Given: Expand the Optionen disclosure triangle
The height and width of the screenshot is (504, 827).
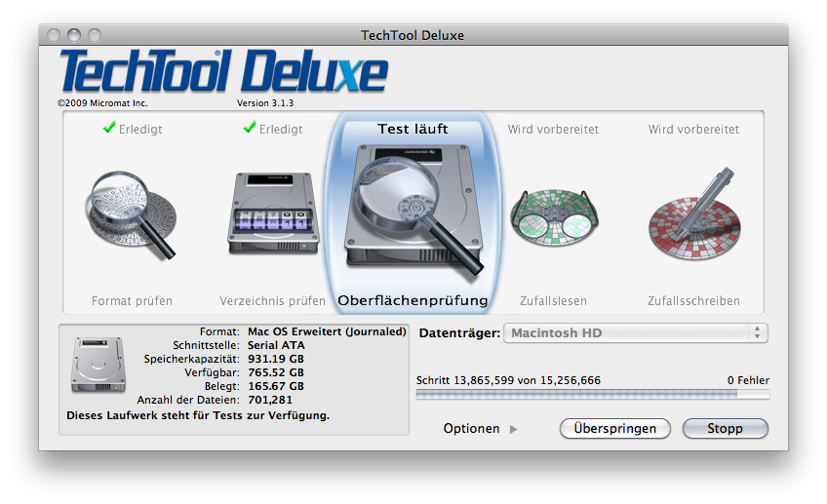Looking at the screenshot, I should [515, 429].
